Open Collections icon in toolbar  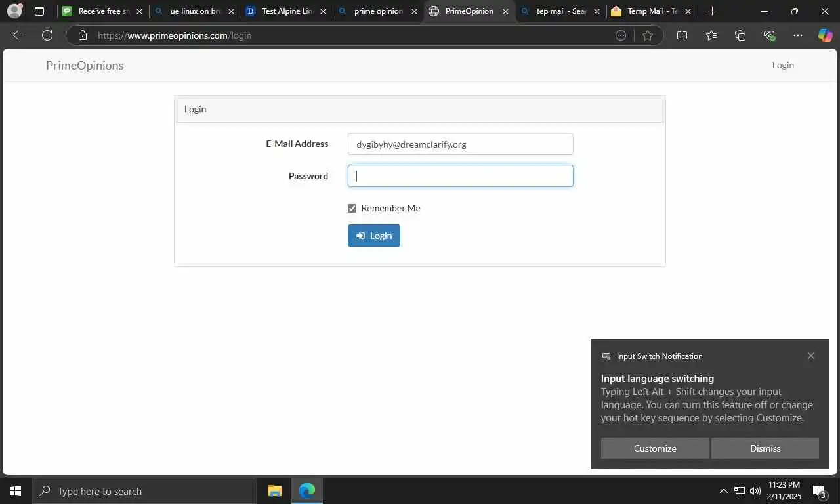(740, 35)
